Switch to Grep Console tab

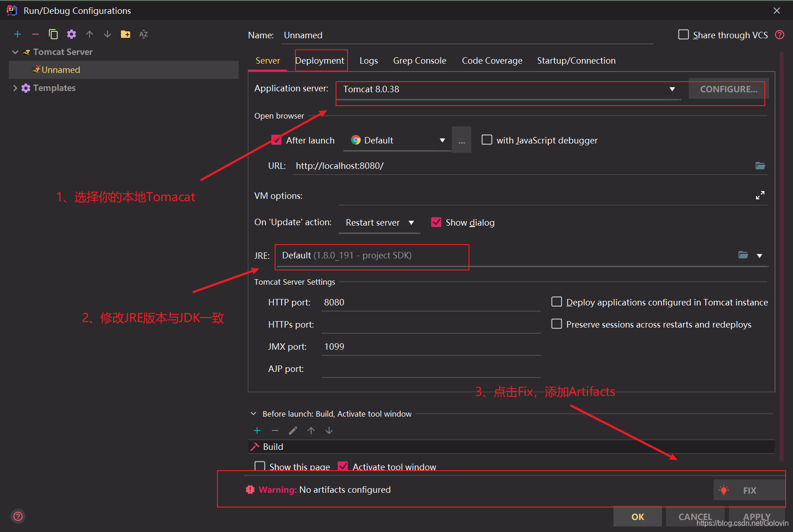(420, 60)
